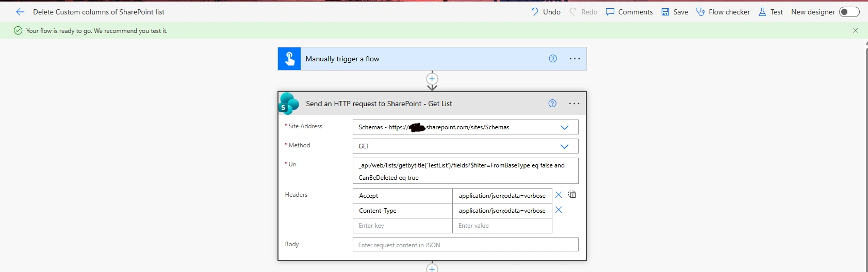The height and width of the screenshot is (272, 868).
Task: Click the manual trigger hand icon
Action: [289, 59]
